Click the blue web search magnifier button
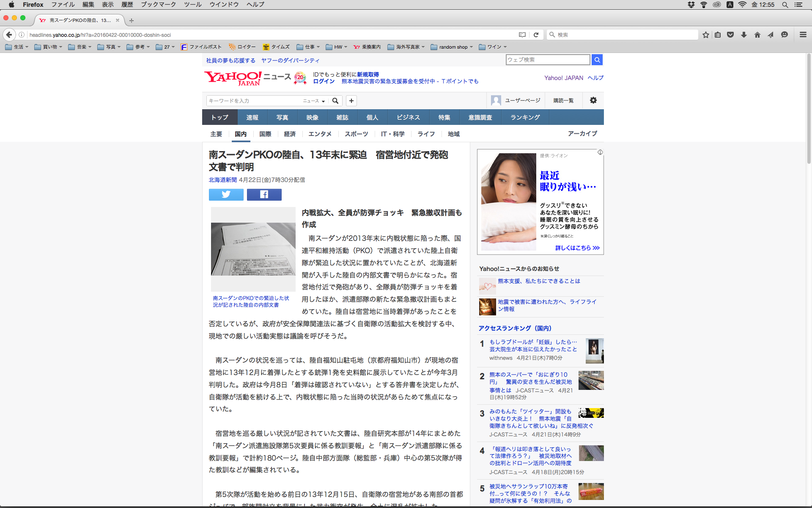 coord(597,60)
